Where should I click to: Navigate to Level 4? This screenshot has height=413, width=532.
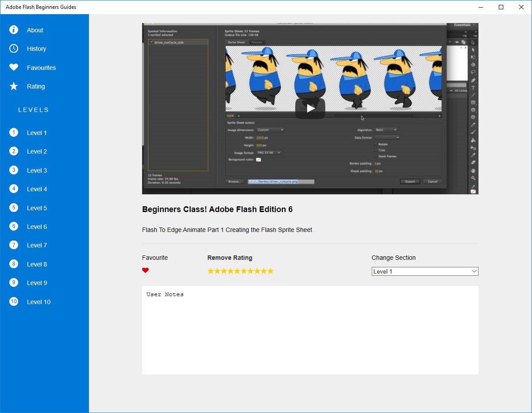(x=37, y=189)
